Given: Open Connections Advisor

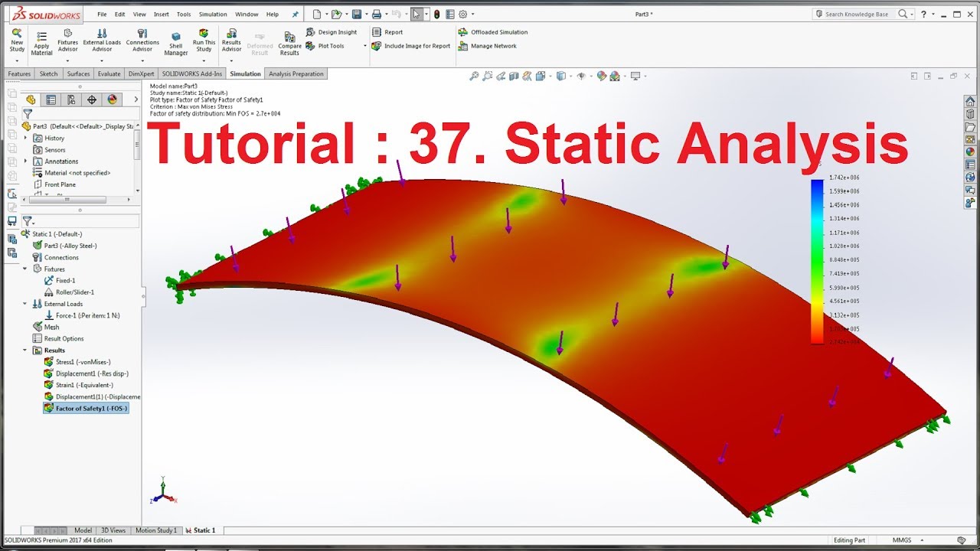Looking at the screenshot, I should (x=142, y=41).
